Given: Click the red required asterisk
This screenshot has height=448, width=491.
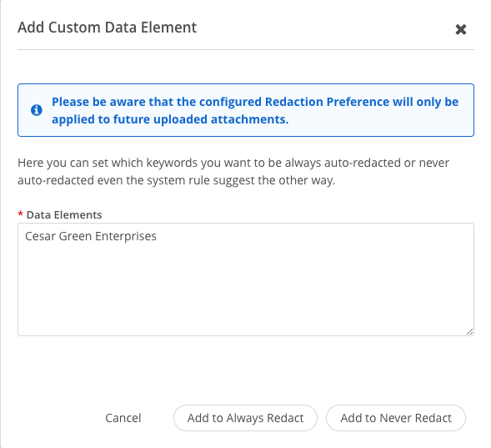Looking at the screenshot, I should [20, 214].
